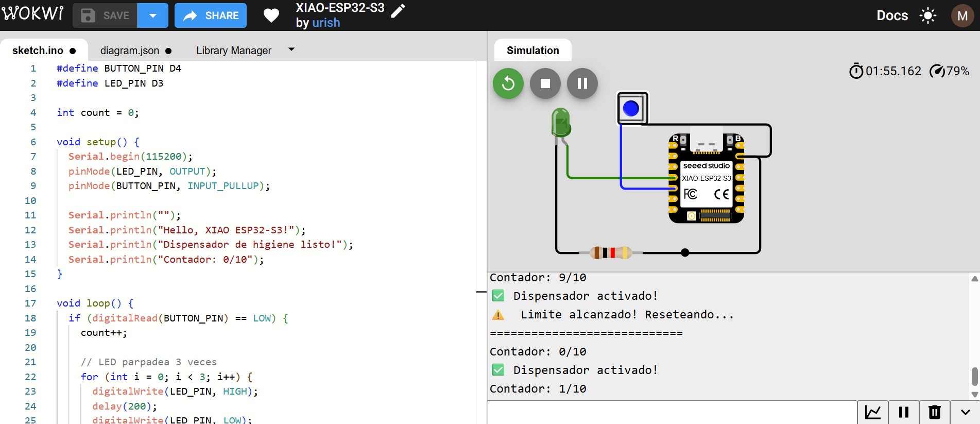The height and width of the screenshot is (424, 980).
Task: Expand the editor tabs dropdown caret
Action: pyautogui.click(x=291, y=49)
